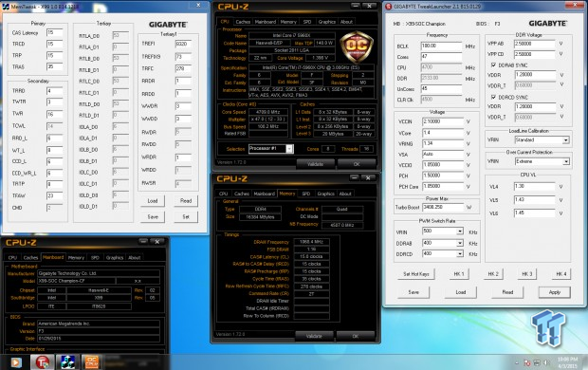Open the orange OC CPU-Z taskbar icon

[91, 362]
